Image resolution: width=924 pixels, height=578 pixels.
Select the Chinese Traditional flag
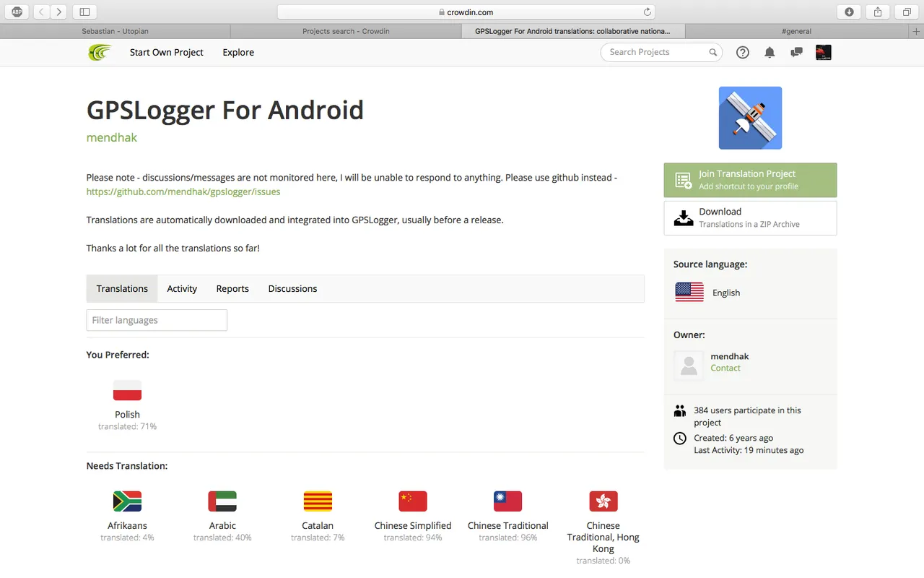(508, 501)
